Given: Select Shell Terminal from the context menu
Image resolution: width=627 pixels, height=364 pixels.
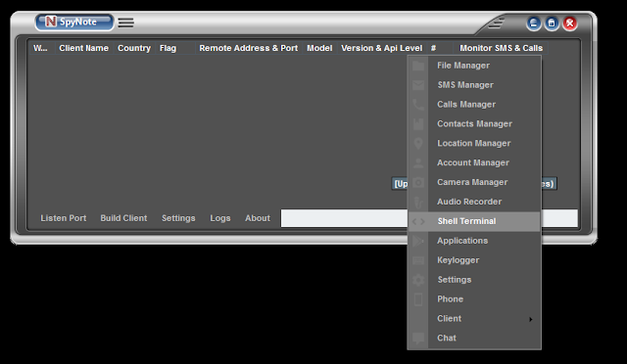Looking at the screenshot, I should pyautogui.click(x=474, y=221).
